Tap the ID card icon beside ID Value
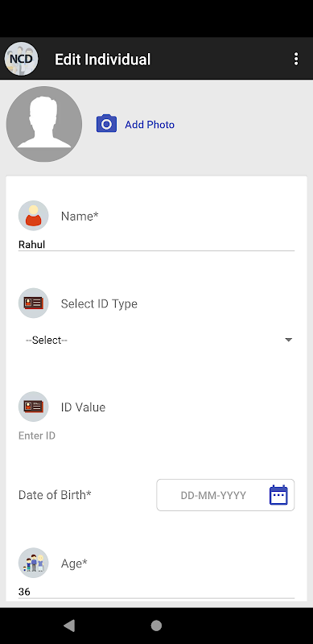Image resolution: width=313 pixels, height=644 pixels. [33, 407]
